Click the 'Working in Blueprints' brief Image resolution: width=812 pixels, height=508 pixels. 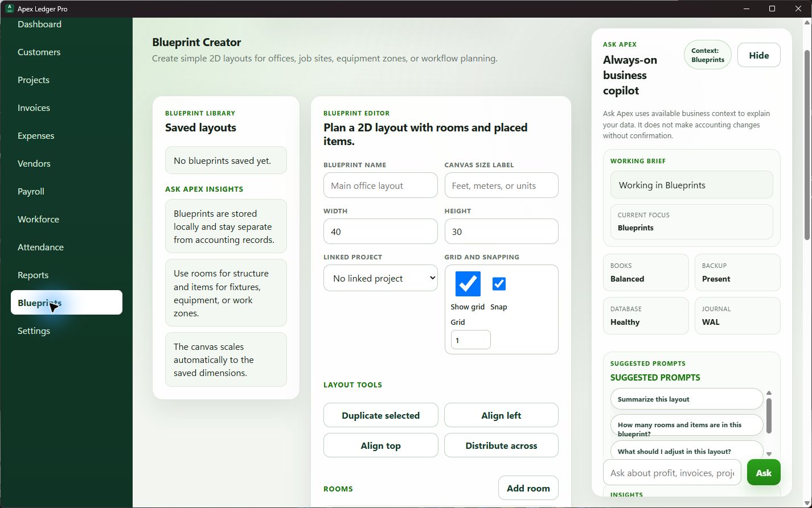[691, 185]
